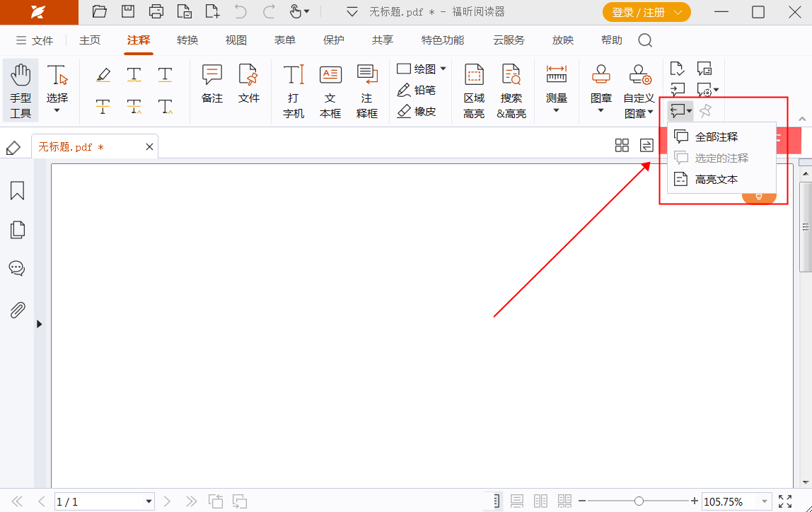Click the Login / Register (登录 / 注册) button
The height and width of the screenshot is (512, 812).
646,12
